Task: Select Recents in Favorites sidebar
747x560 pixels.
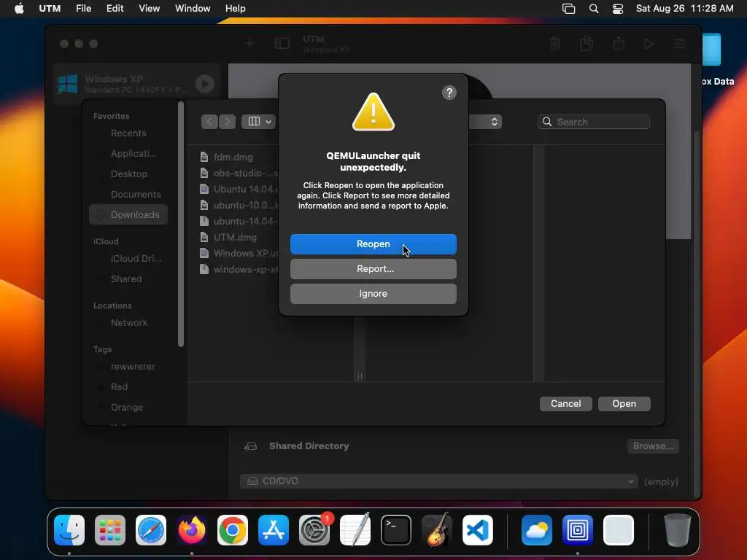Action: click(128, 133)
